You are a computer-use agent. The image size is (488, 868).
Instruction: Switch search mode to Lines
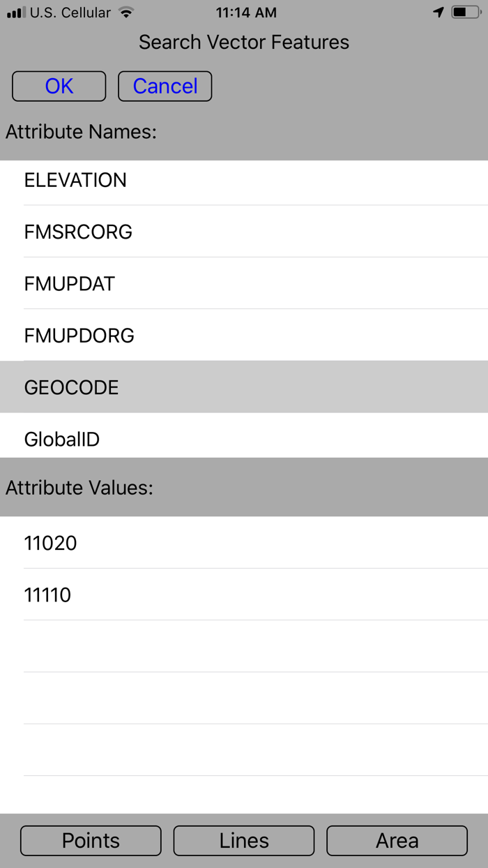coord(243,841)
